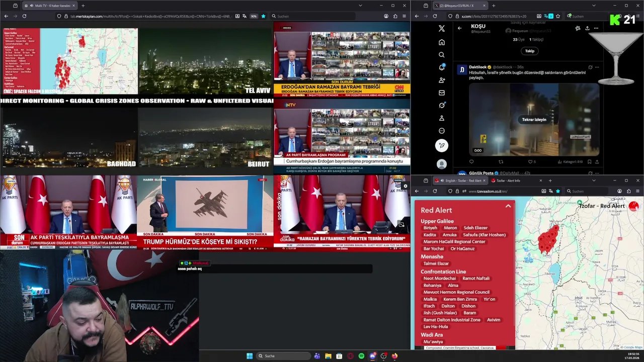Open settings gear on bottom-right TV stream
This screenshot has width=644, height=362.
pos(406,186)
